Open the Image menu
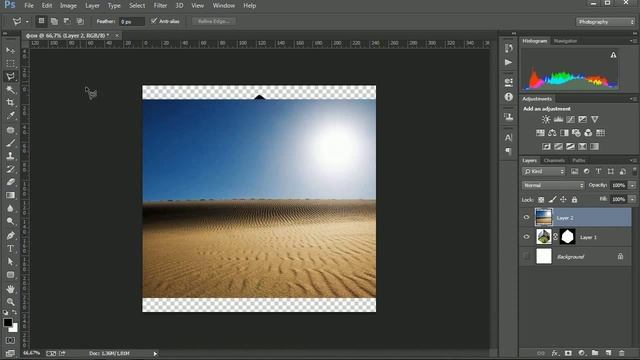Image resolution: width=640 pixels, height=360 pixels. (68, 6)
